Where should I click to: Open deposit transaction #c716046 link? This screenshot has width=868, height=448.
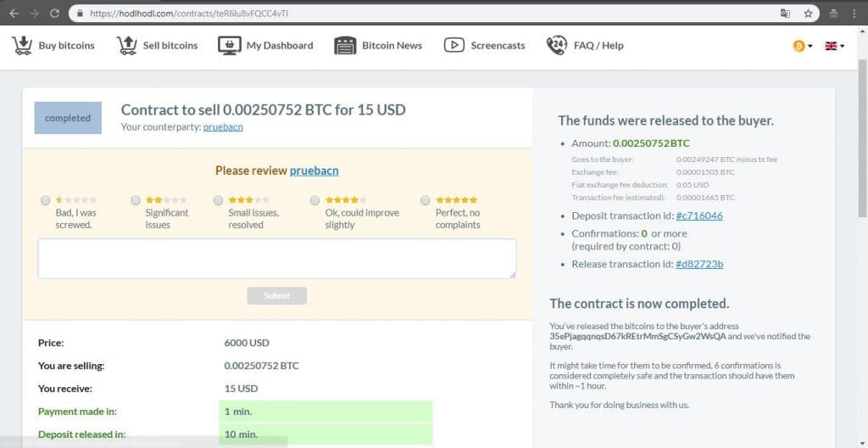pyautogui.click(x=699, y=216)
